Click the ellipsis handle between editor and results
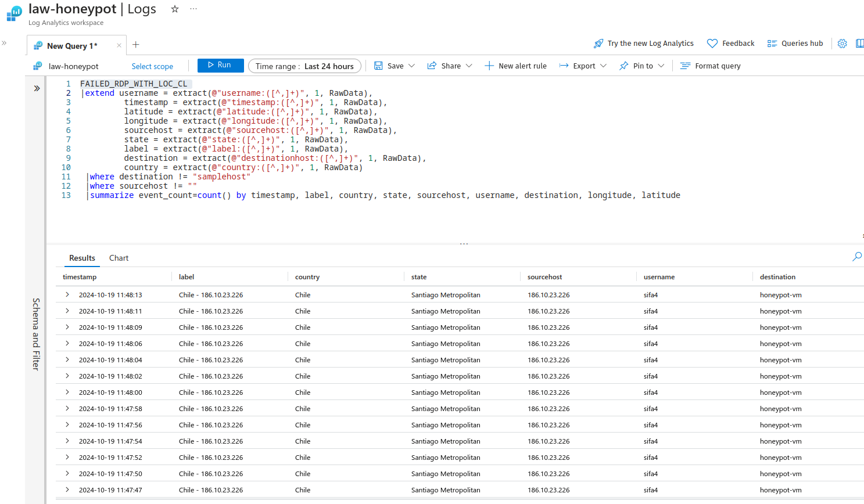Screen dimensions: 864x504 (x=464, y=244)
